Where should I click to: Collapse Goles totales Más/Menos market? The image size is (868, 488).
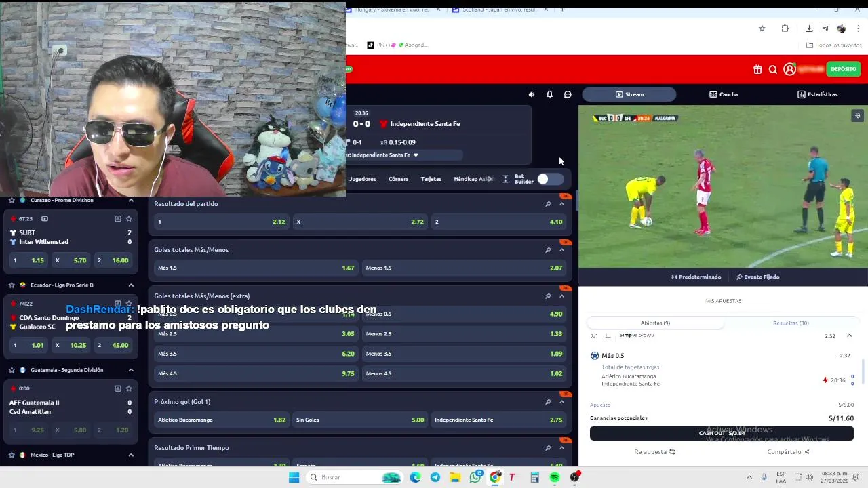click(561, 249)
